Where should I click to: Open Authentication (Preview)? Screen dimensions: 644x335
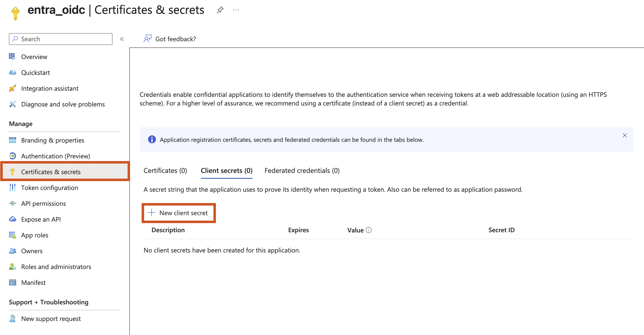coord(56,156)
